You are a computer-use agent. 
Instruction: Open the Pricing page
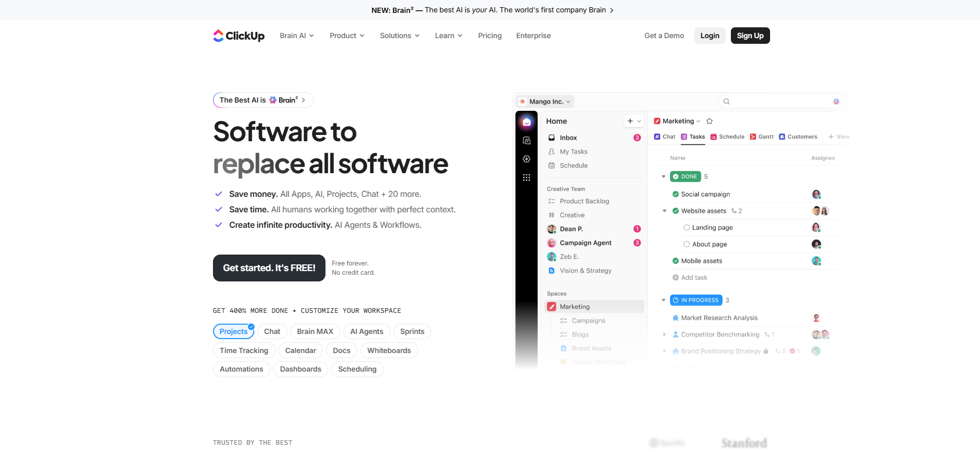click(490, 36)
